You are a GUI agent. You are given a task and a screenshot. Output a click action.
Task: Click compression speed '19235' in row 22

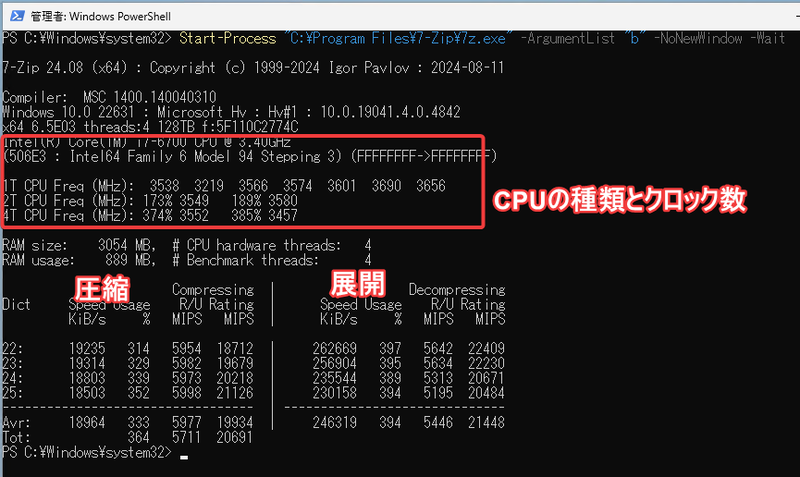(x=87, y=349)
